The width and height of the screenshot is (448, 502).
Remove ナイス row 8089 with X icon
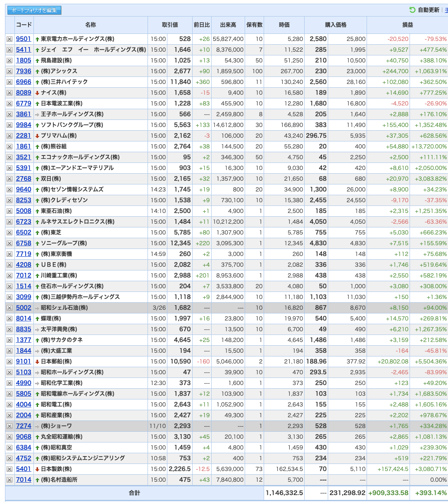(10, 93)
